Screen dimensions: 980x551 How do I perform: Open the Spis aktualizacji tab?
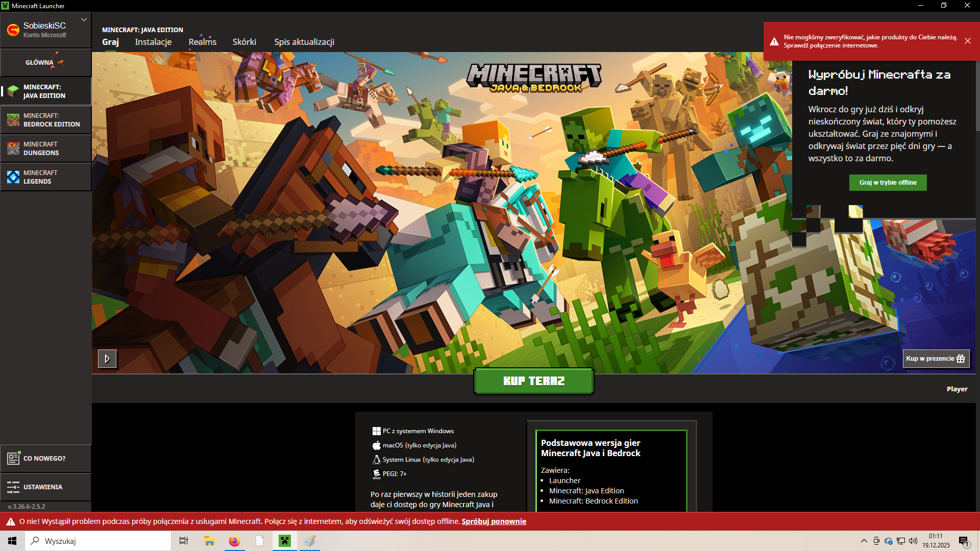304,42
